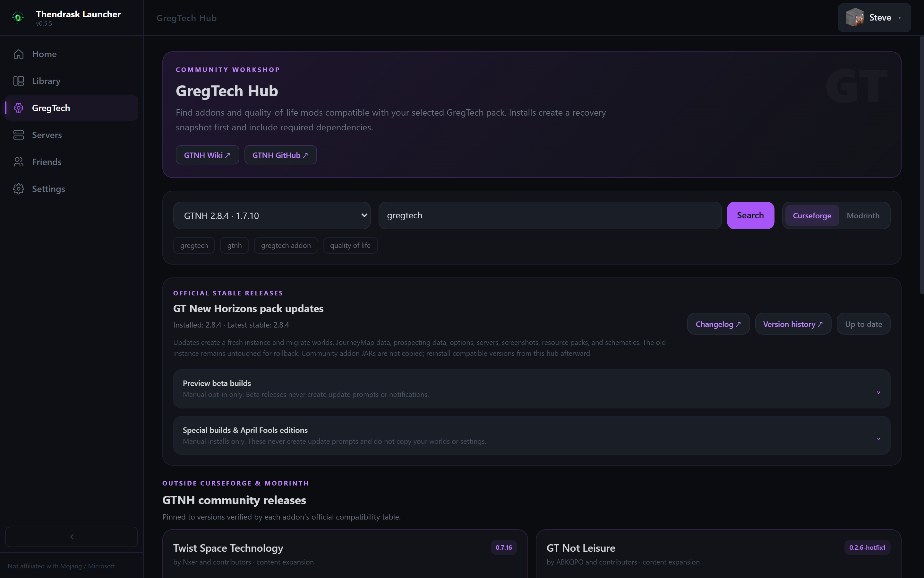Click the page vertical scrollbar
Image resolution: width=924 pixels, height=578 pixels.
click(921, 165)
